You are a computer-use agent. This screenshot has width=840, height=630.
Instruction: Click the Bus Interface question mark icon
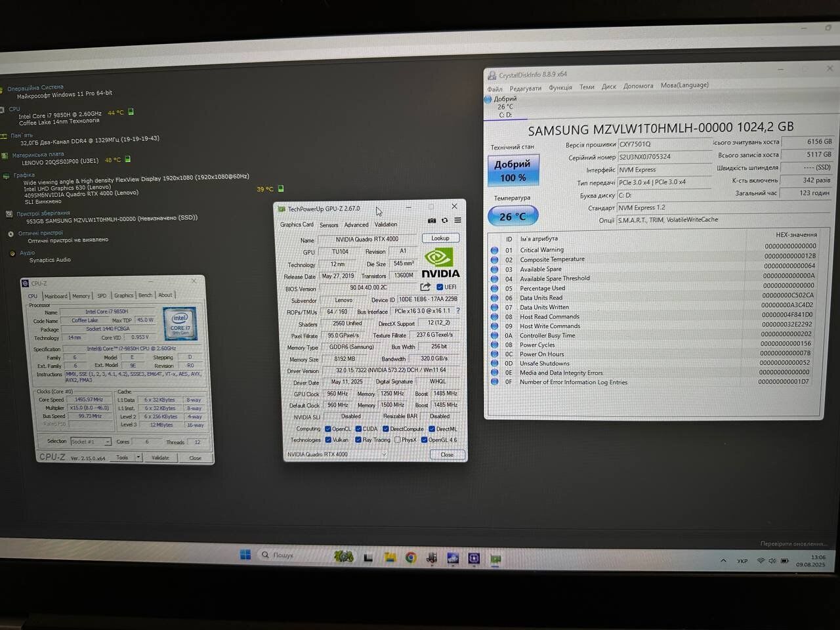457,311
